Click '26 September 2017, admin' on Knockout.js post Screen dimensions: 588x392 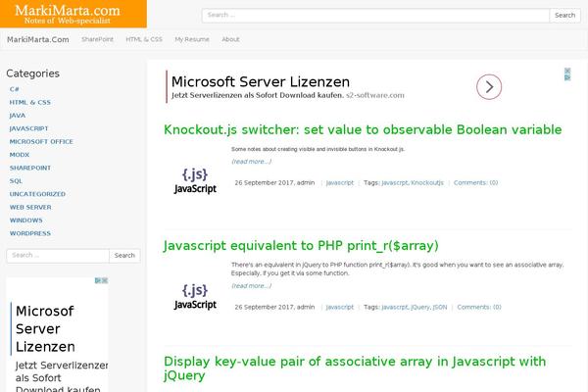274,182
